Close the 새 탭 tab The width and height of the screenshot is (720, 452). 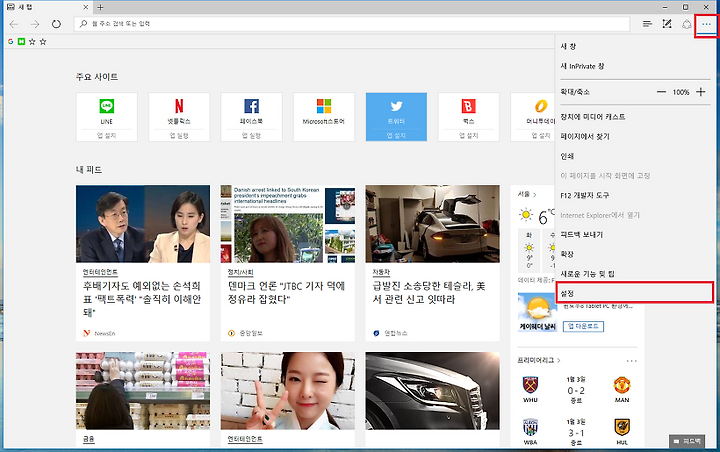85,7
